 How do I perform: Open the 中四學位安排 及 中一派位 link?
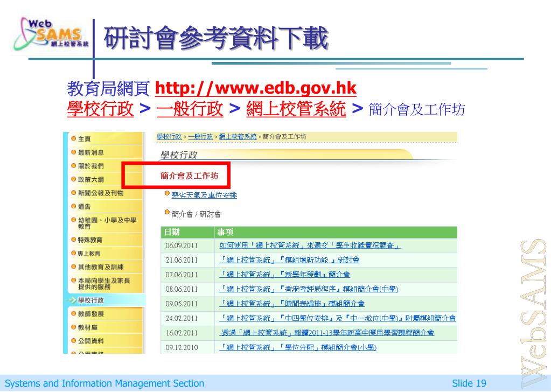pyautogui.click(x=337, y=318)
